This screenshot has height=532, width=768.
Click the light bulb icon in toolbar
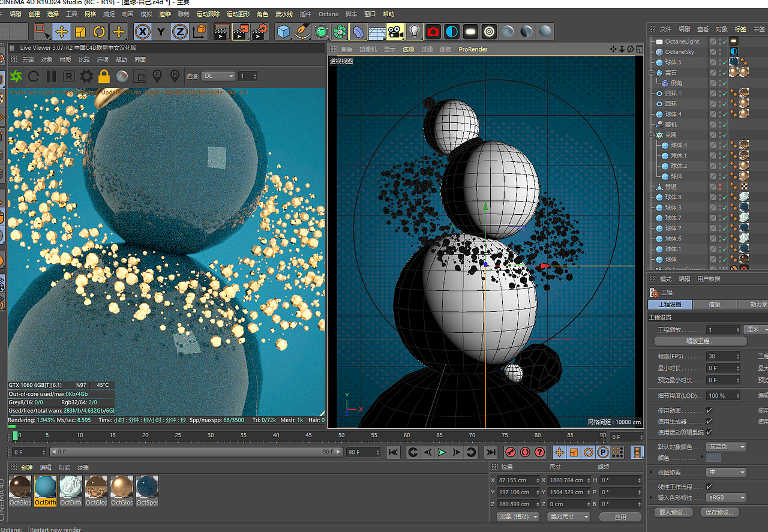click(414, 32)
